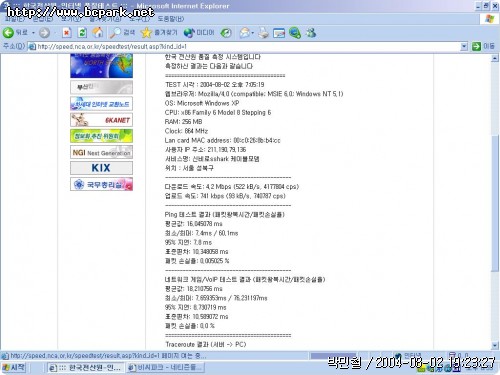Switch to the second Internet Explorer taskbar button
This screenshot has height=375, width=500.
[166, 368]
